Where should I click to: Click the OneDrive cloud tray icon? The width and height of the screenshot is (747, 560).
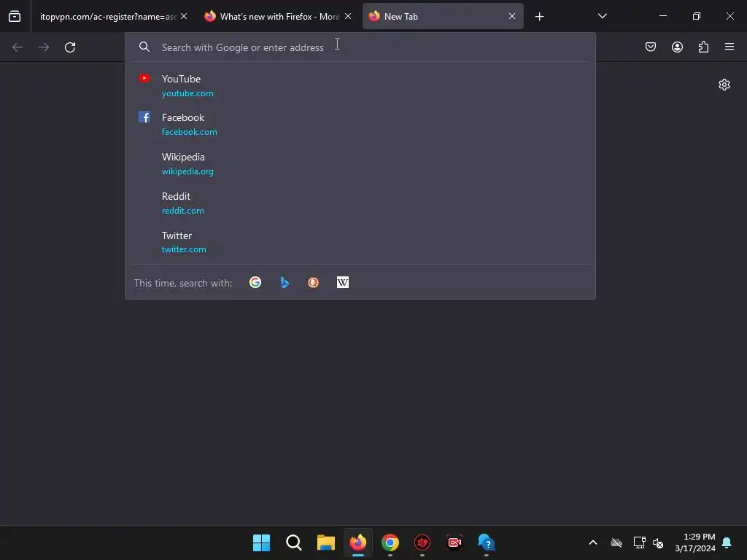(616, 542)
